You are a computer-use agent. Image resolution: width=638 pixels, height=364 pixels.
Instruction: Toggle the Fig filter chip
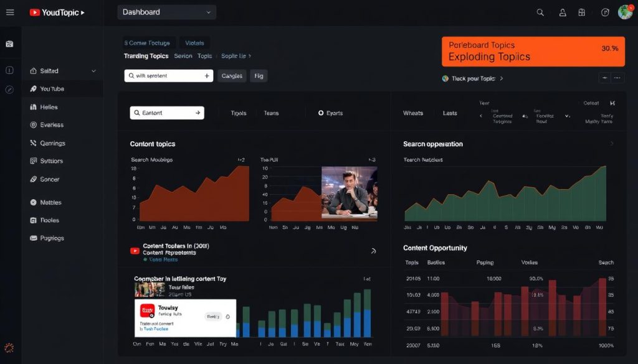point(259,75)
